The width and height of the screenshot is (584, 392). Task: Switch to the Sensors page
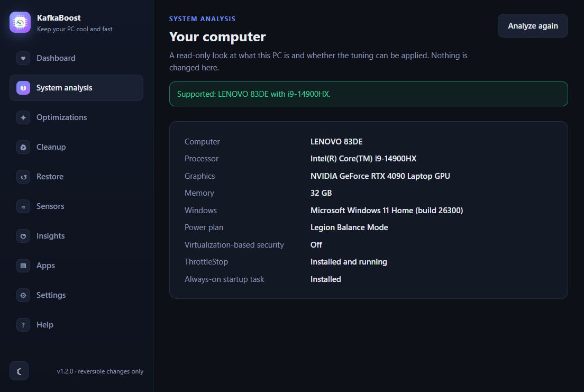[x=76, y=206]
